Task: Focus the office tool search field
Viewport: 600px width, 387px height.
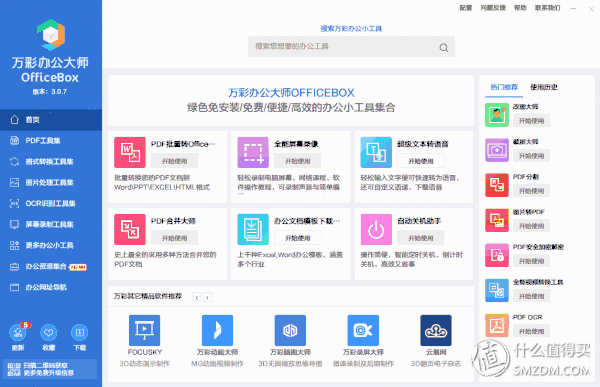Action: point(351,47)
